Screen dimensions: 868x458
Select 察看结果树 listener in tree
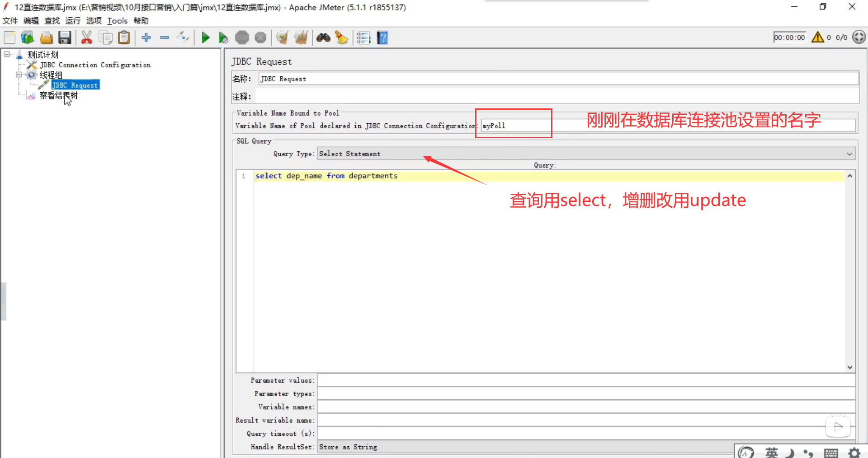point(58,95)
